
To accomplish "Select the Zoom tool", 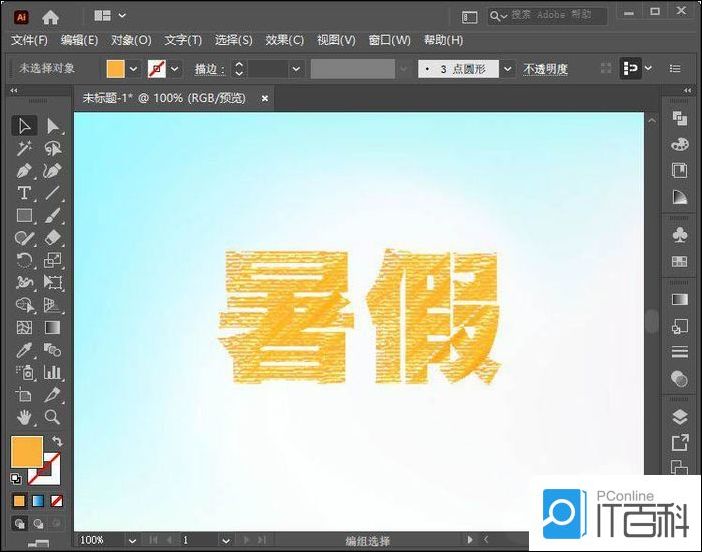I will pos(53,417).
